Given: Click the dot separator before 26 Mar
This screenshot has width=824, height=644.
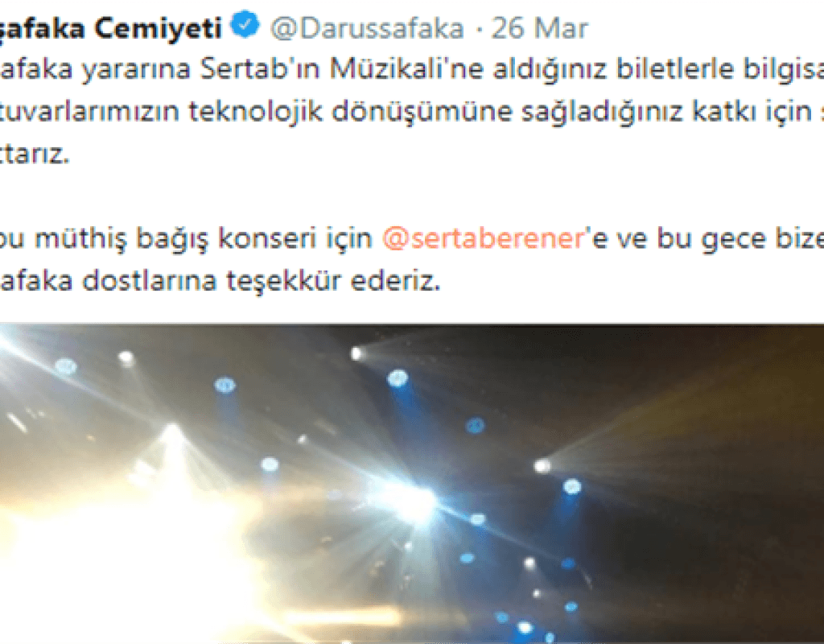Looking at the screenshot, I should (x=479, y=30).
